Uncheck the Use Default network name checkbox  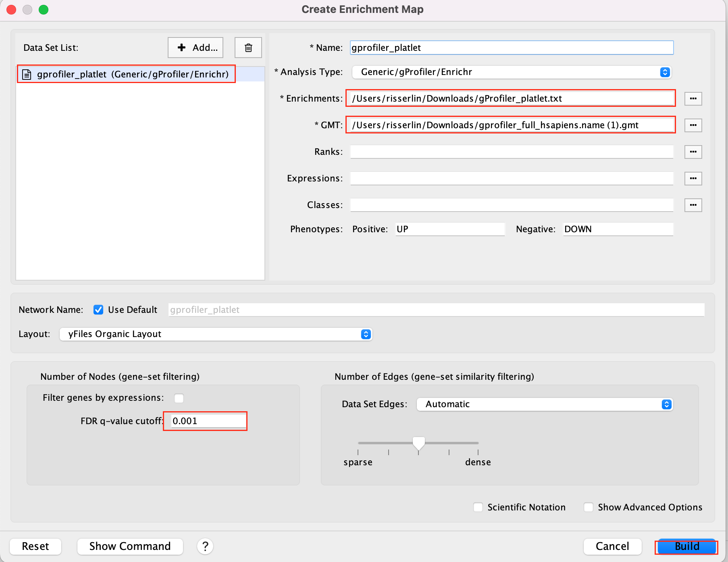click(98, 310)
